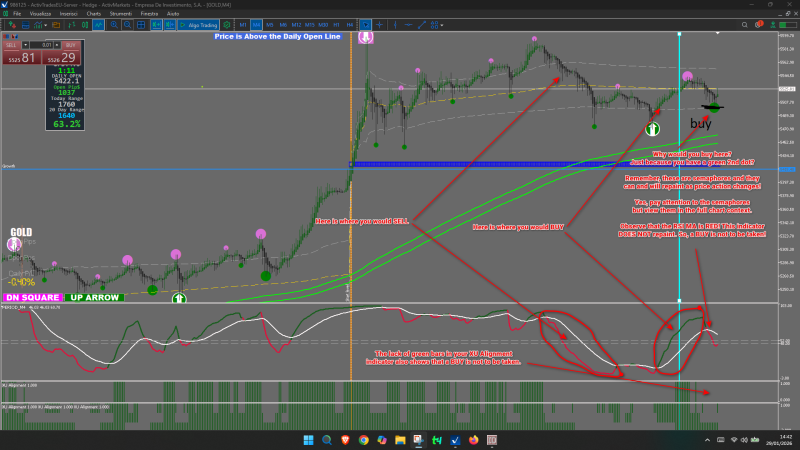Click the green connection status icon
800x450 pixels.
pyautogui.click(x=773, y=25)
